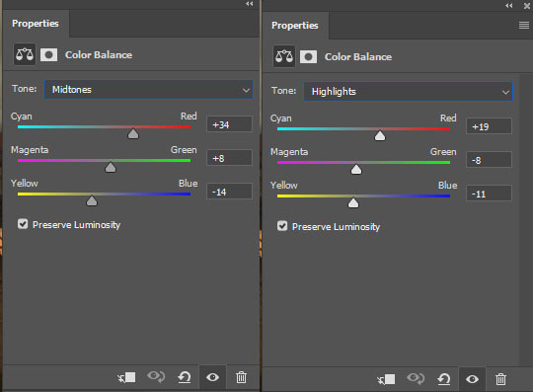Screen dimensions: 533x392
Task: Collapse the Midtones panel with double arrows
Action: [250, 4]
